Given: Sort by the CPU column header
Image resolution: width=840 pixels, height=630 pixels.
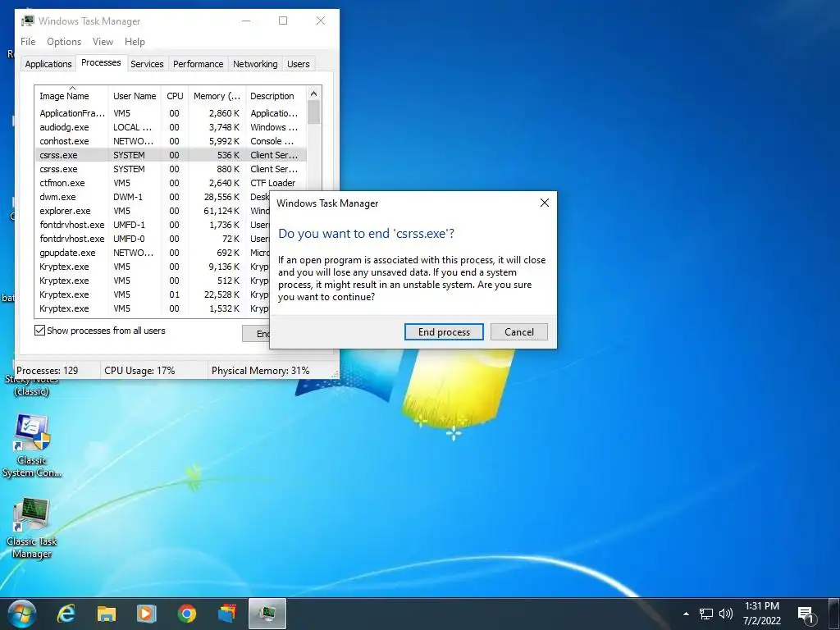Looking at the screenshot, I should [175, 96].
